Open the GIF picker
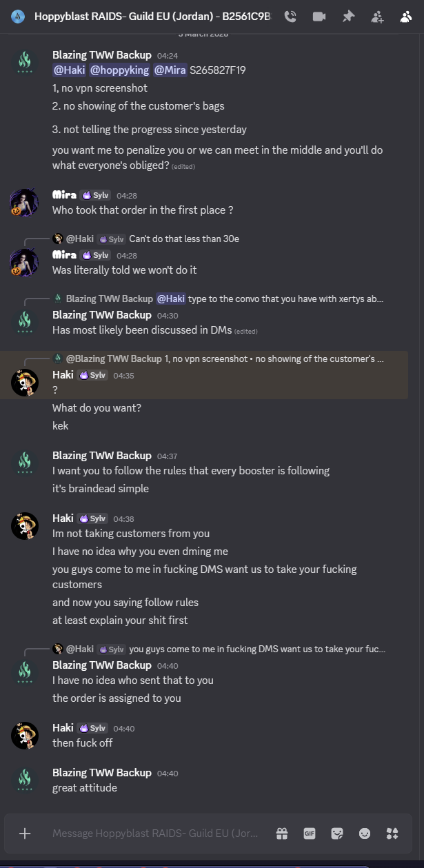The image size is (424, 868). coord(310,834)
